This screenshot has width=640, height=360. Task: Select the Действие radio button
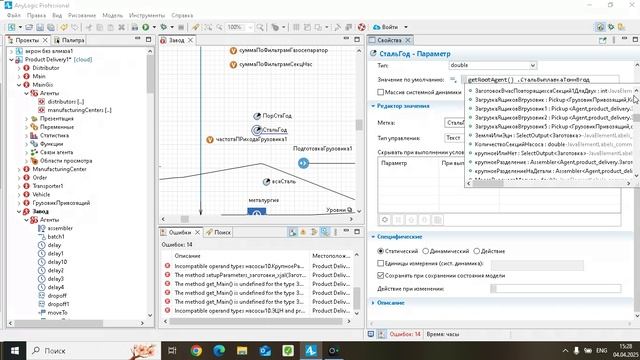pyautogui.click(x=477, y=251)
